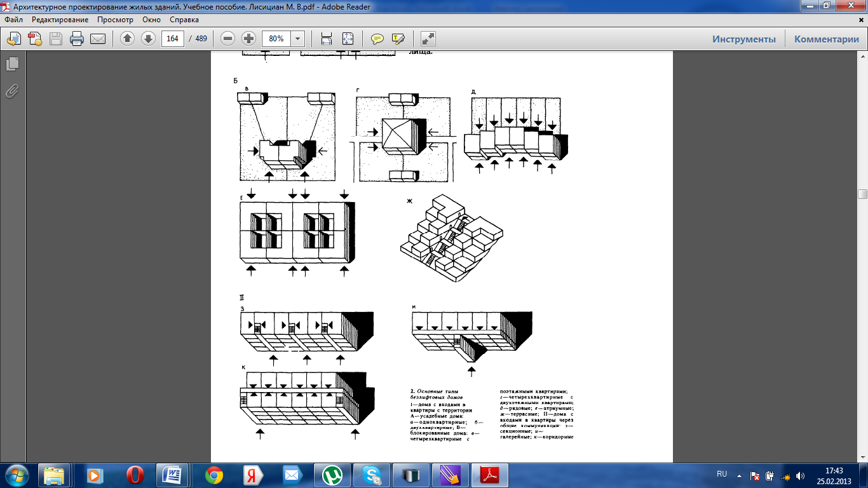Viewport: 868px width, 488px height.
Task: Click the scrollbar up arrow
Action: click(862, 56)
